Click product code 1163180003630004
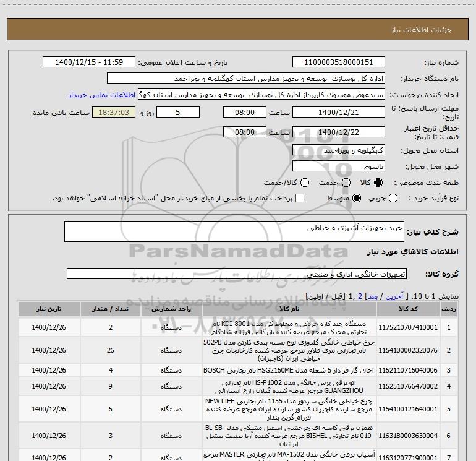 (x=408, y=436)
